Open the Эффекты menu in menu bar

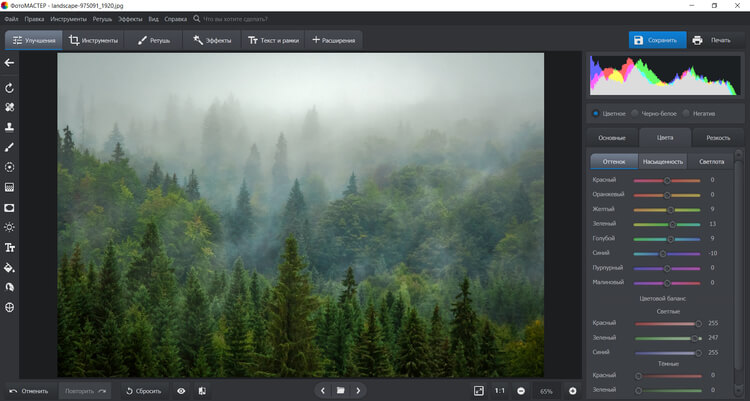point(130,19)
